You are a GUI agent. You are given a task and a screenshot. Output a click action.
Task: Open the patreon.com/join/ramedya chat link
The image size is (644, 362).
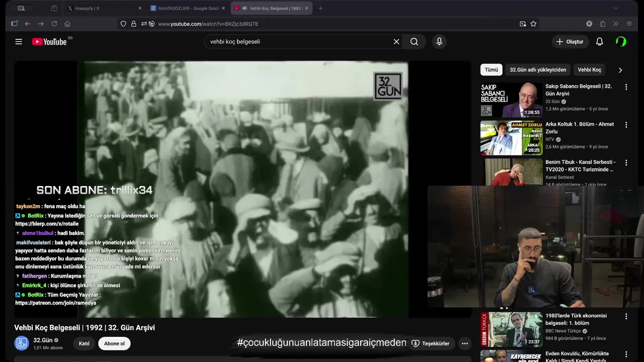click(x=55, y=303)
